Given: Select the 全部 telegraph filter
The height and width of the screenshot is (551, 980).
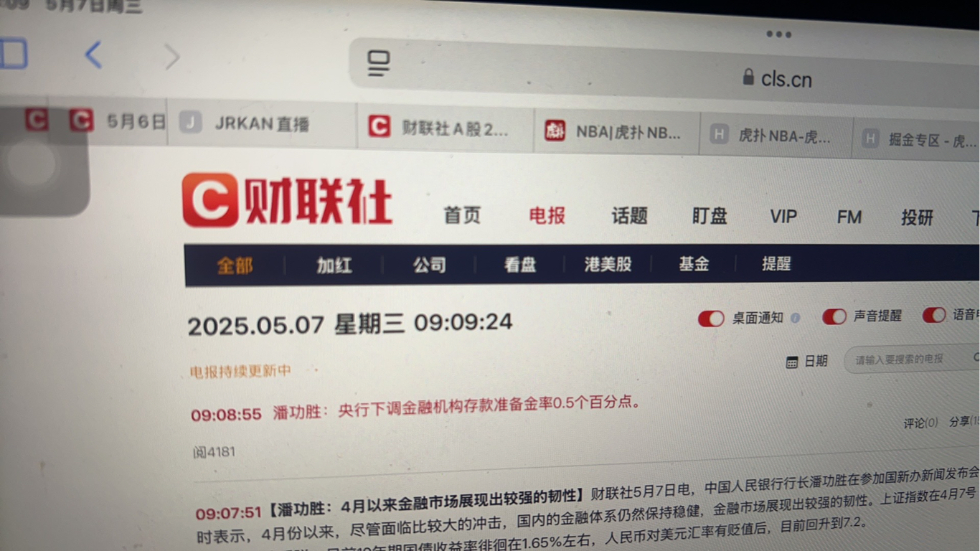Looking at the screenshot, I should [x=235, y=265].
